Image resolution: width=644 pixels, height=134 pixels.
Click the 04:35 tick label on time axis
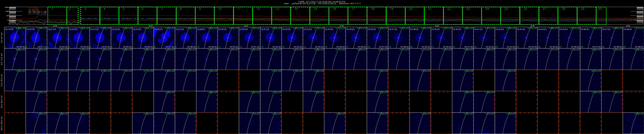341,26
